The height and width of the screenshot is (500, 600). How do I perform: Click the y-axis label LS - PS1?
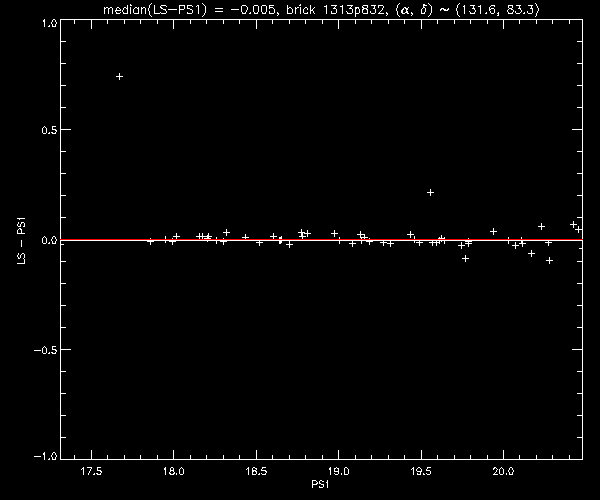click(x=22, y=241)
